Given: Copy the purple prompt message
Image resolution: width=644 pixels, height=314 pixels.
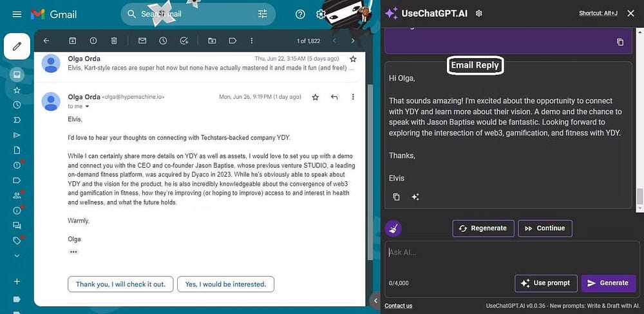Looking at the screenshot, I should click(x=620, y=43).
